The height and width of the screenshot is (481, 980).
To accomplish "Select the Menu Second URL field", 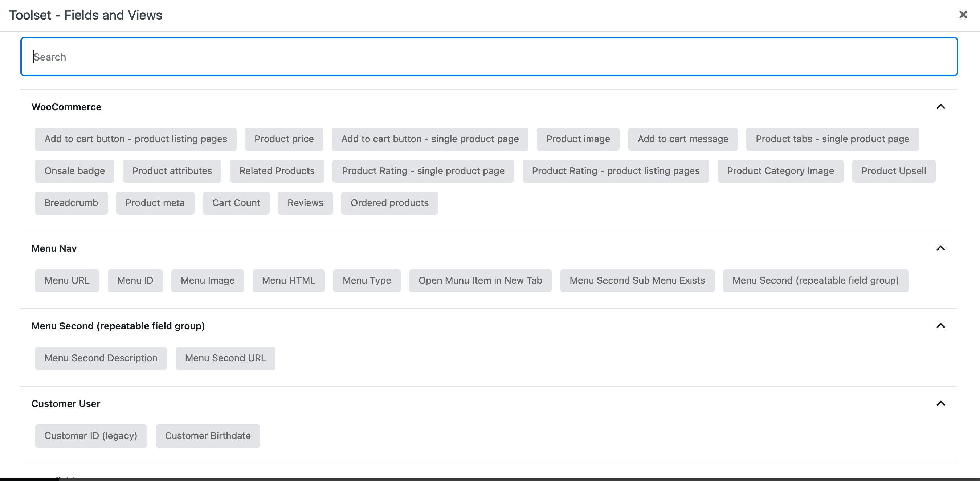I will pyautogui.click(x=225, y=358).
